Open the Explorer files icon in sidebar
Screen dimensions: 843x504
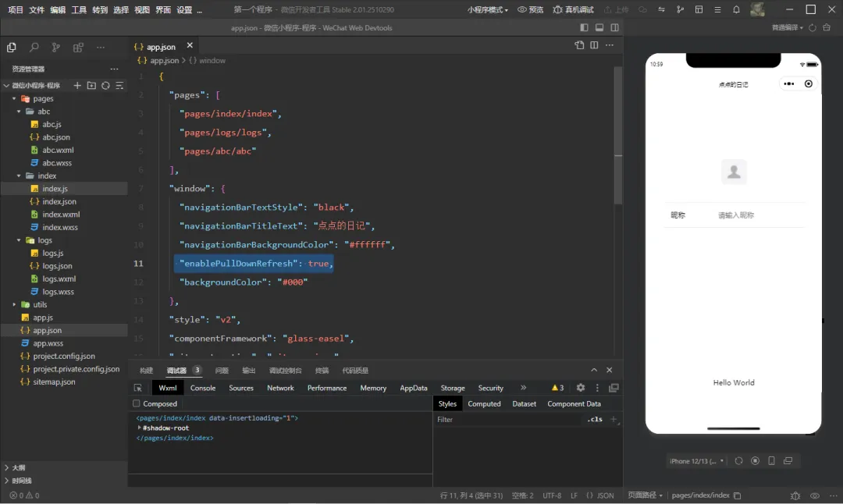[x=11, y=48]
